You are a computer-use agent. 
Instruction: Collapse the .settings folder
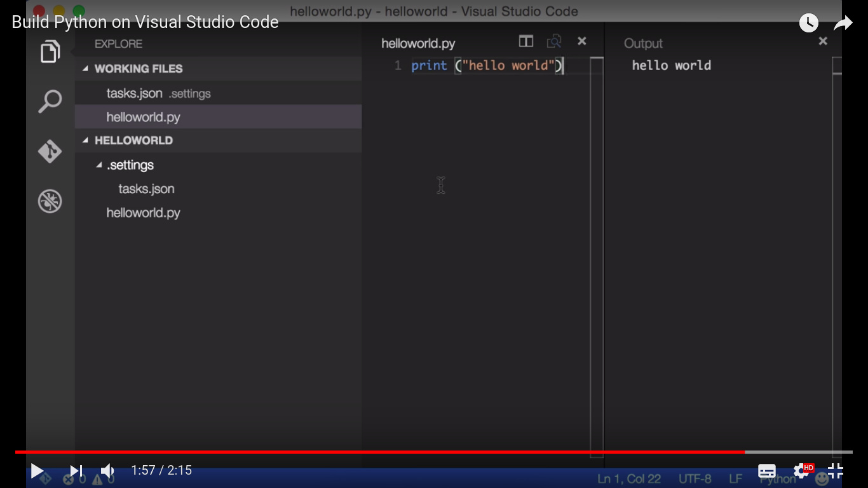99,165
